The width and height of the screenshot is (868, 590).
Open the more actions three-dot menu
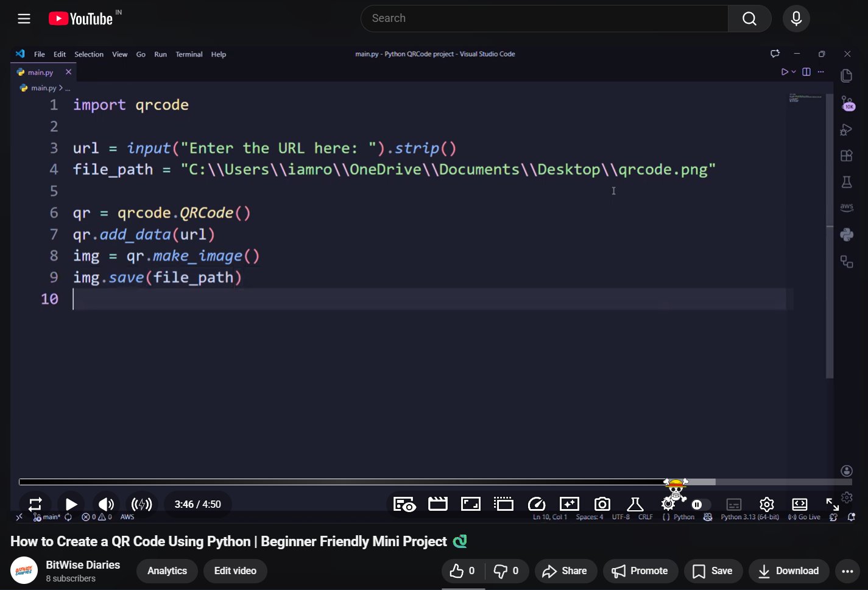tap(847, 571)
